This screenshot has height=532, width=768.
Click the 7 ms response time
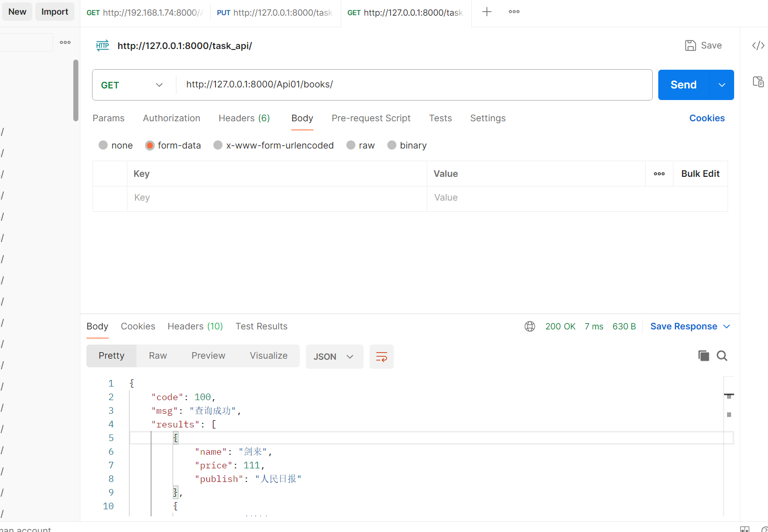(594, 326)
